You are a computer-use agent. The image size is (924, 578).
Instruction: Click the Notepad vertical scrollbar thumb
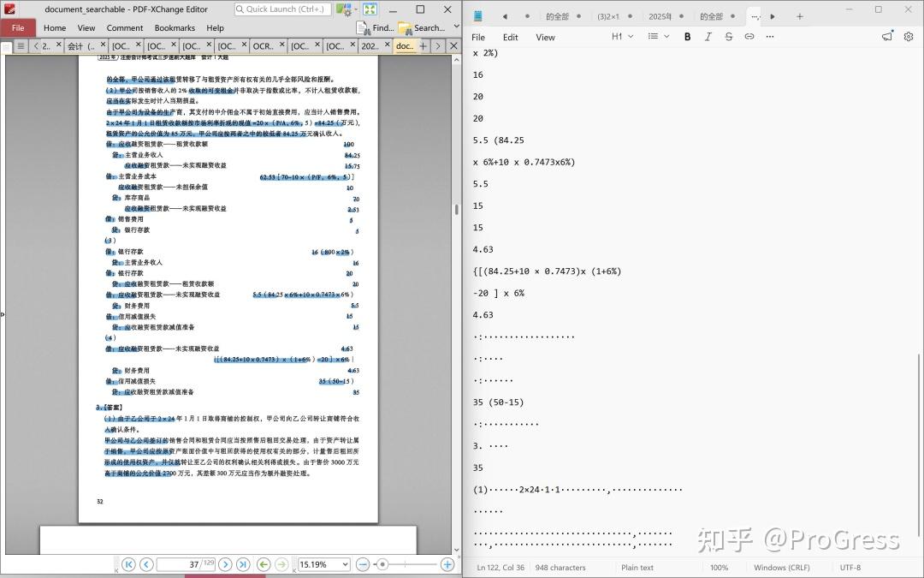click(x=919, y=445)
